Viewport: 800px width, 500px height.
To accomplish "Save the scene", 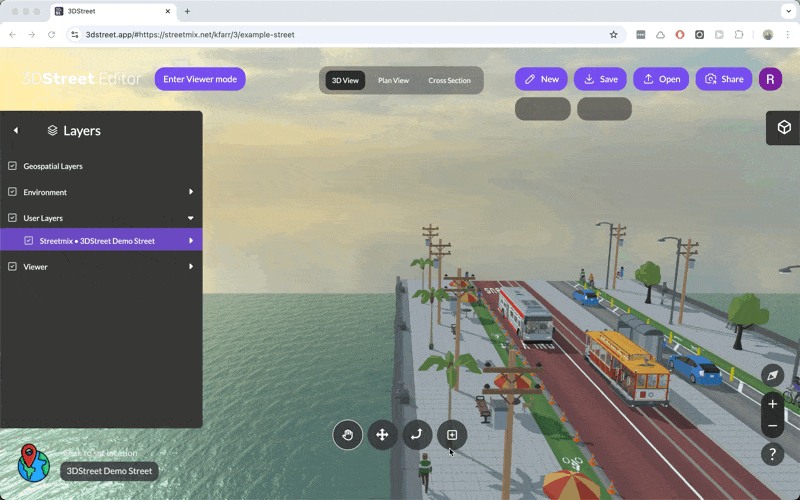I will pyautogui.click(x=601, y=79).
